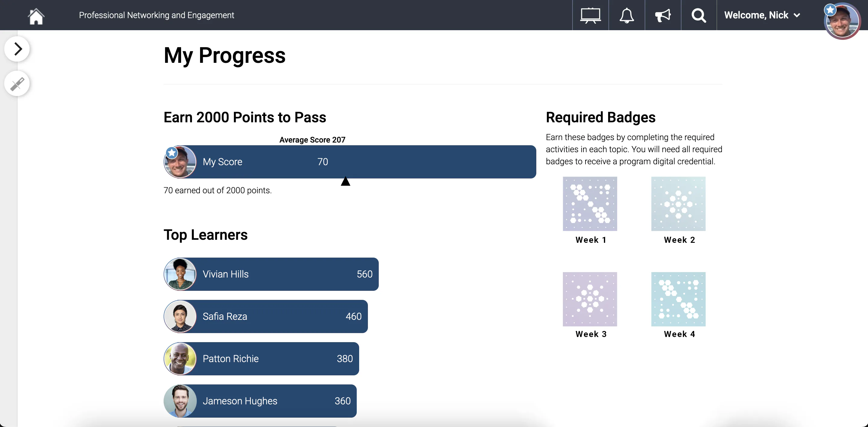Click Nick's profile picture in header
868x427 pixels.
[x=842, y=21]
